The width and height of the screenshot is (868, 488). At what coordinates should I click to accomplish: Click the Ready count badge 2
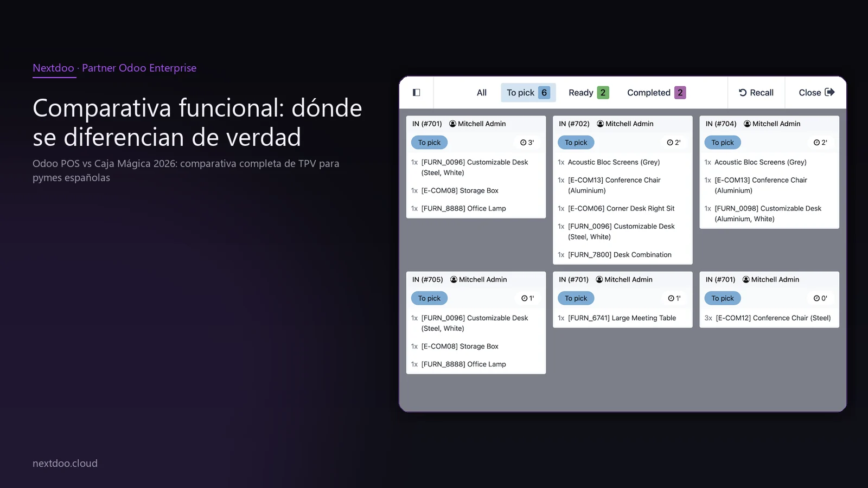pos(603,93)
